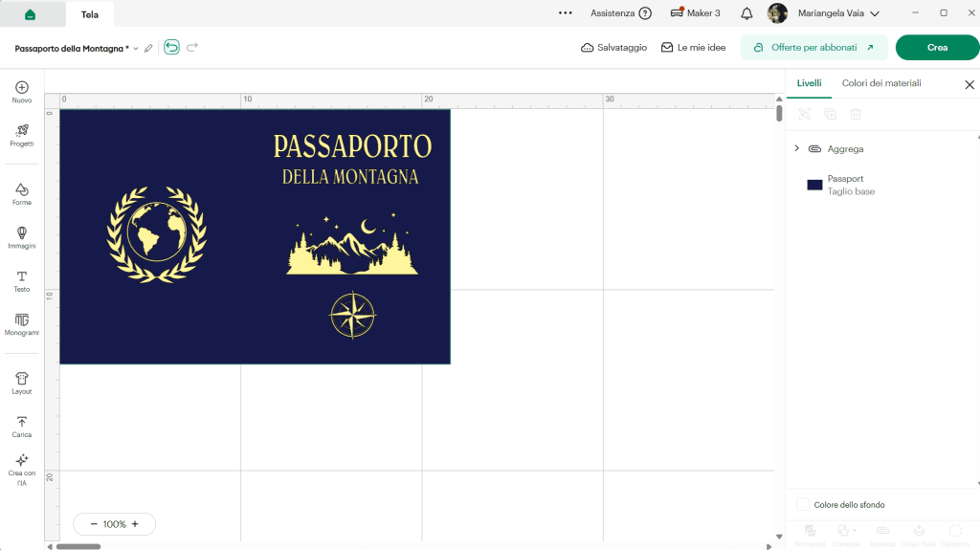Viewport: 980px width, 550px height.
Task: Increase zoom with the plus button
Action: pyautogui.click(x=135, y=524)
